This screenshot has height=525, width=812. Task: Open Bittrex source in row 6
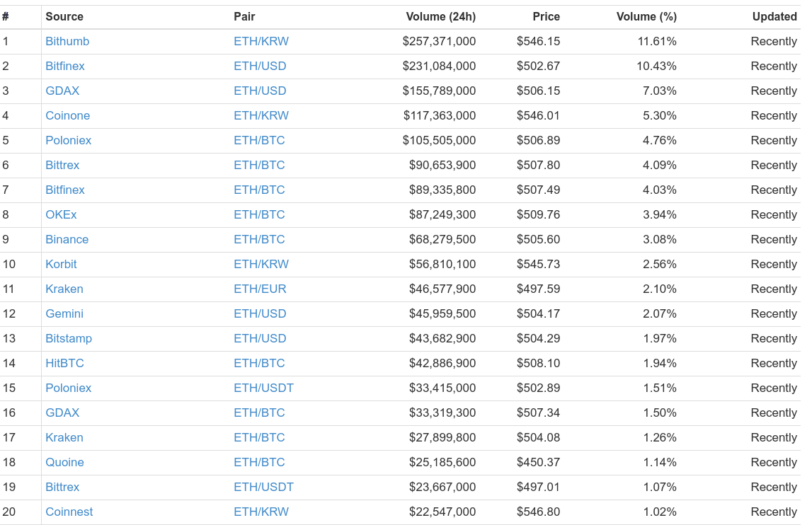click(62, 165)
